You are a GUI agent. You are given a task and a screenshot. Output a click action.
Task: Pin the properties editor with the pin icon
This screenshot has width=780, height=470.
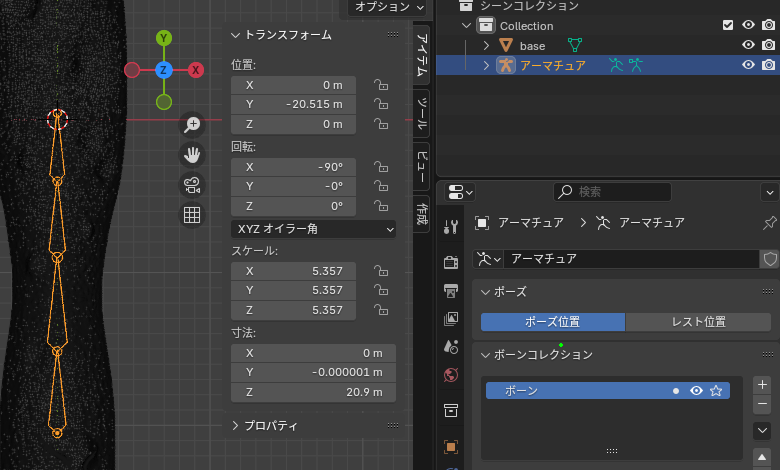point(769,222)
